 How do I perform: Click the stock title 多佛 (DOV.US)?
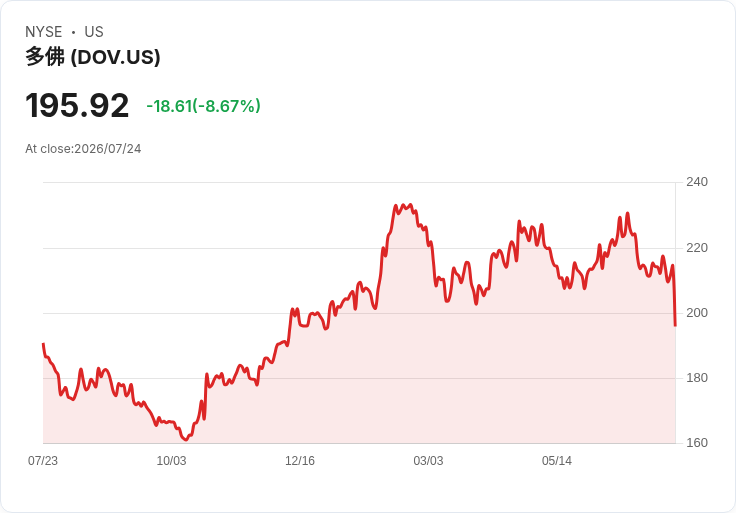coord(92,57)
